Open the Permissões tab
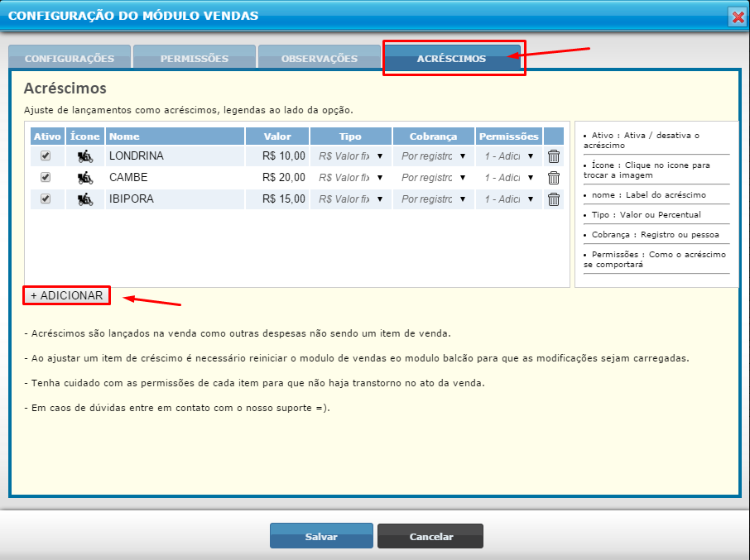 tap(195, 58)
